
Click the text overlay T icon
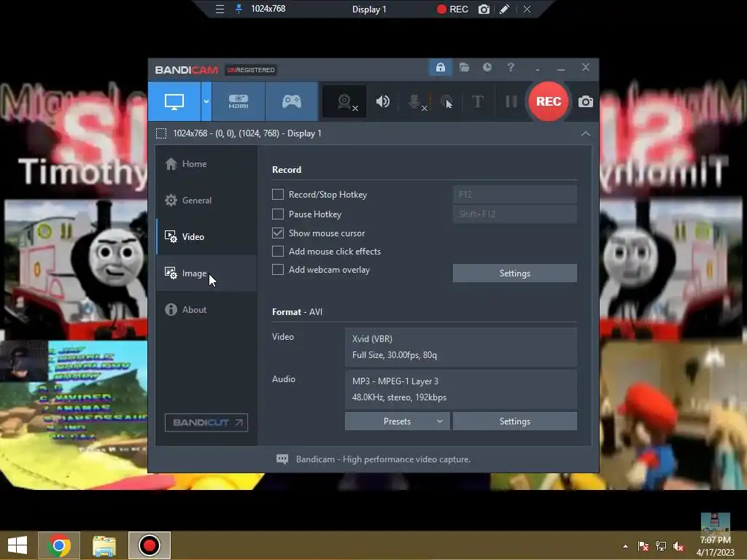477,101
